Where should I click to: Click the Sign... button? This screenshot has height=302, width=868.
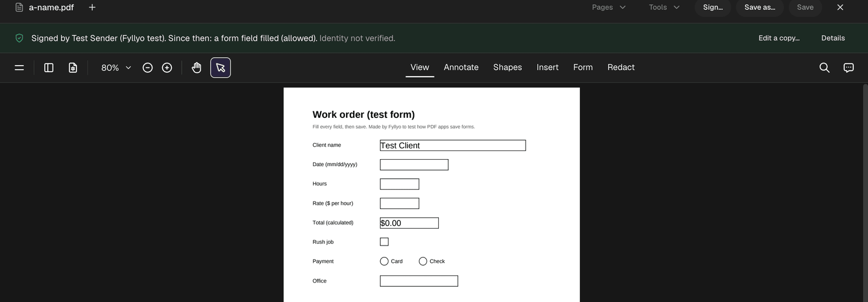coord(713,8)
